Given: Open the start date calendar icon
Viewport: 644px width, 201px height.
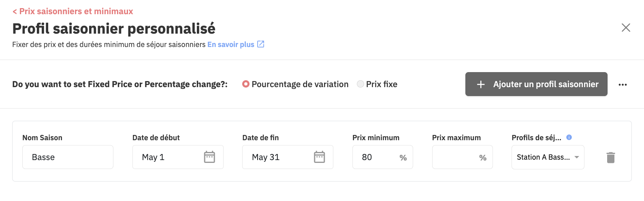Looking at the screenshot, I should click(209, 157).
